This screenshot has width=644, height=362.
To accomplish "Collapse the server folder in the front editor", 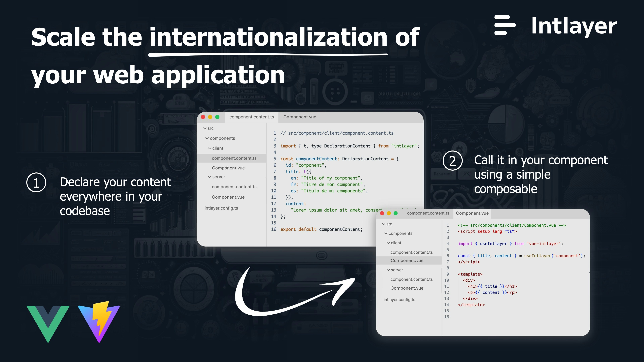I will (x=388, y=270).
